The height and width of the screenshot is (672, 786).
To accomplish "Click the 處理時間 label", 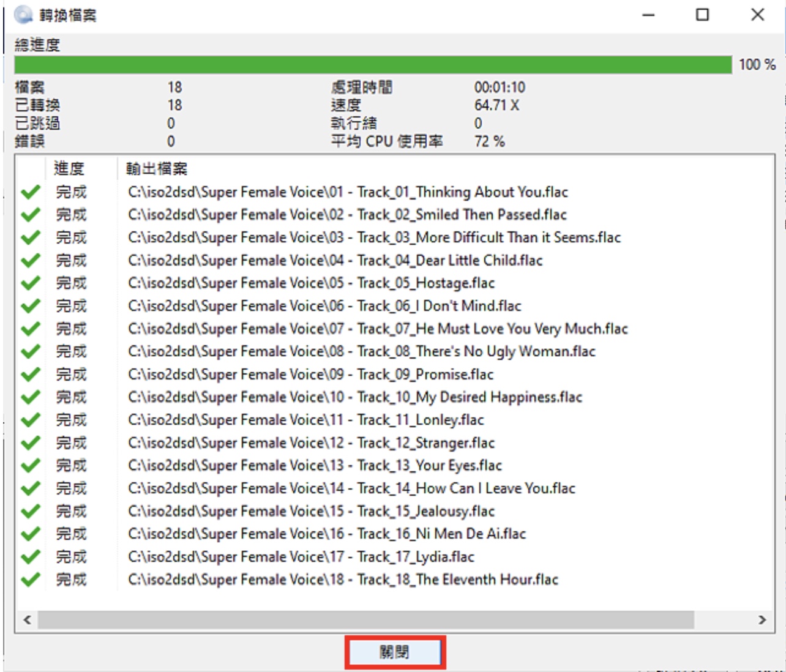I will click(362, 88).
